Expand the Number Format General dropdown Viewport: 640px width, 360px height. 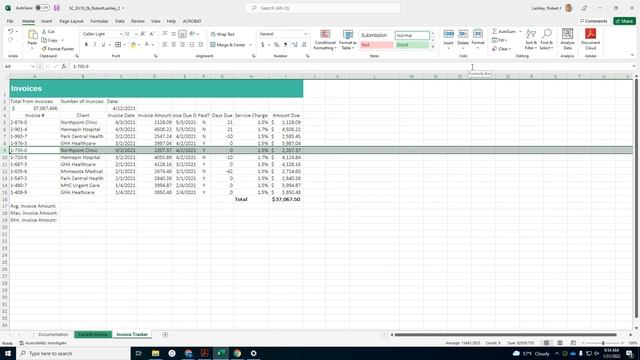coord(305,34)
